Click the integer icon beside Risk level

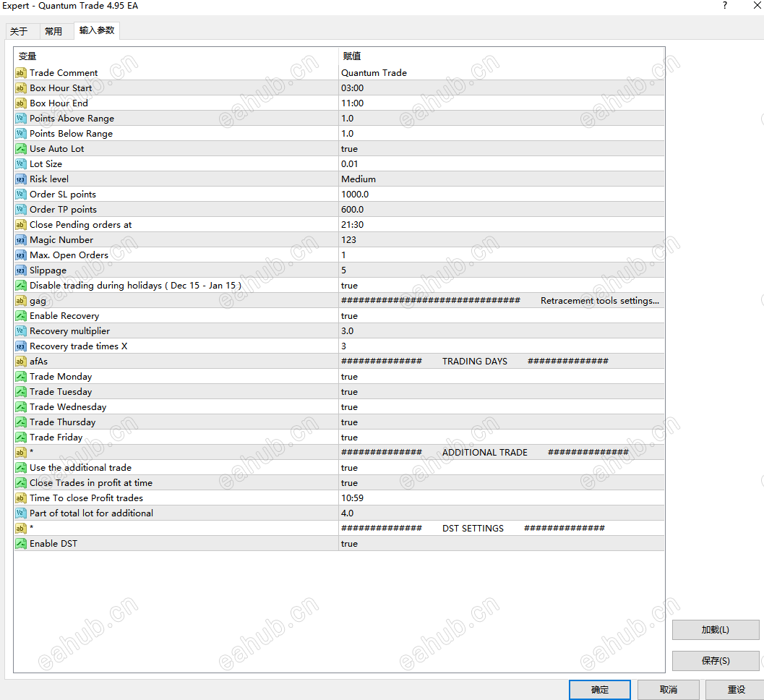click(20, 179)
